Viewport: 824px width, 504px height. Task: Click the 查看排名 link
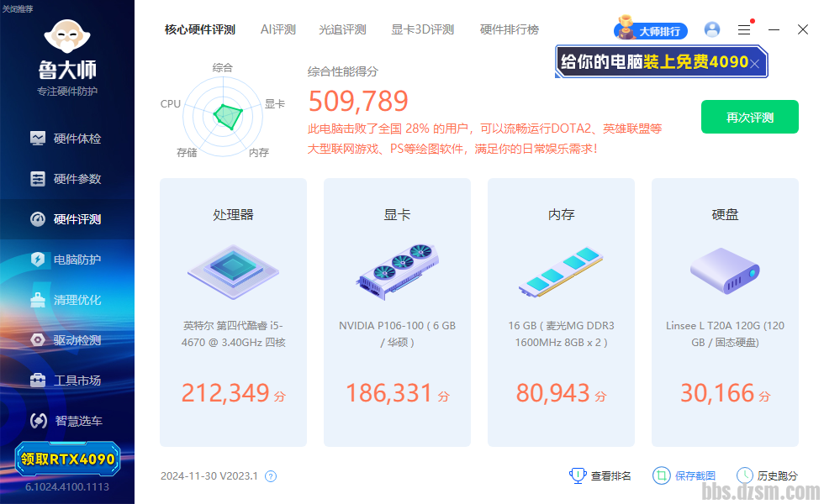coord(601,476)
